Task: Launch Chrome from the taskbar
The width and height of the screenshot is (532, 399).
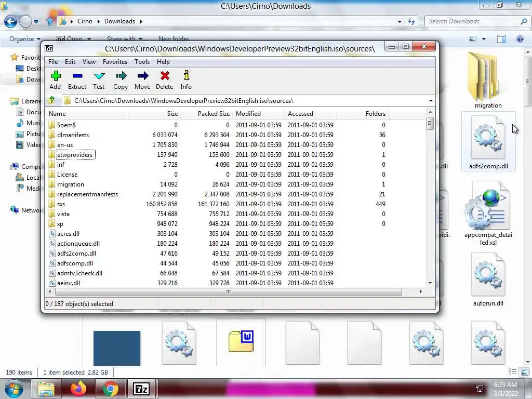Action: (x=110, y=389)
